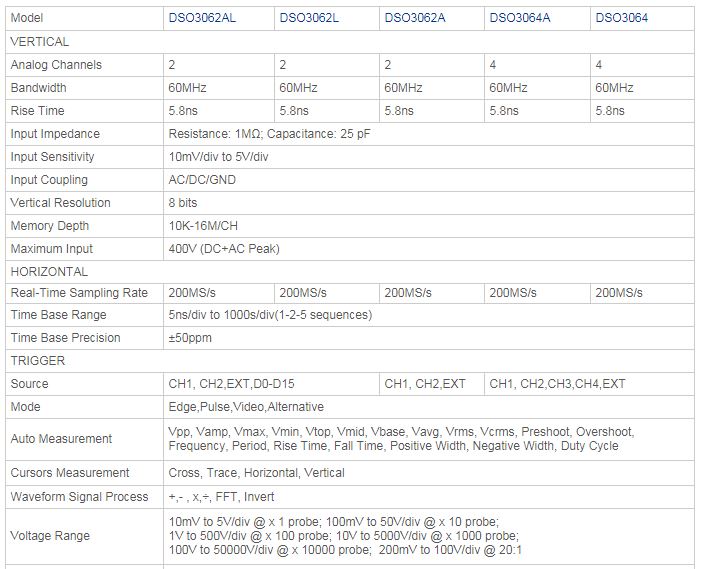702x569 pixels.
Task: Select the 5ns/div to 1000s/div value
Action: 270,315
